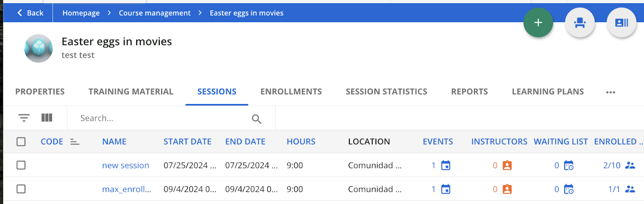Click the contact card icon button
This screenshot has height=204, width=644.
pos(621,23)
